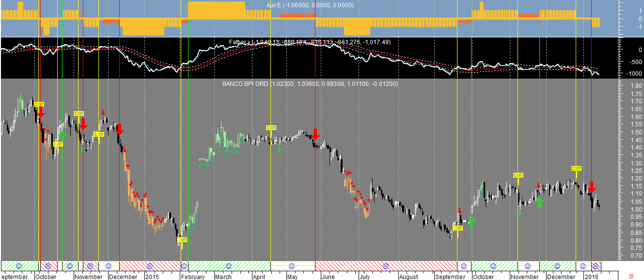Click the red sad face in the June–September hatched band
Screen dimensions: 644x280
coord(386,266)
